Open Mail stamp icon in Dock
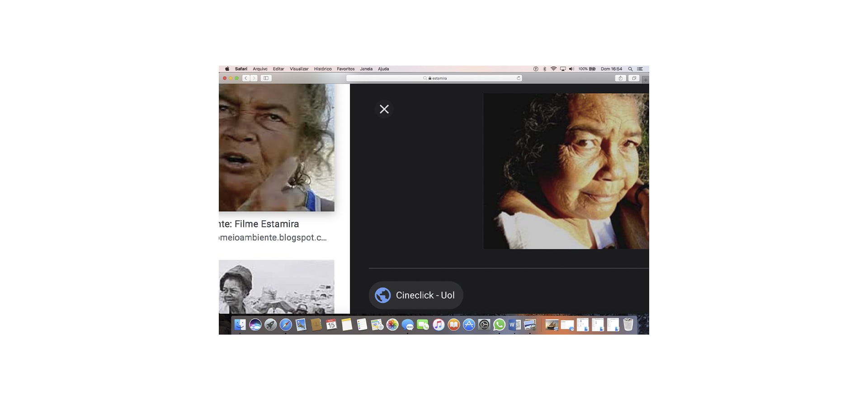This screenshot has height=407, width=868. (301, 325)
